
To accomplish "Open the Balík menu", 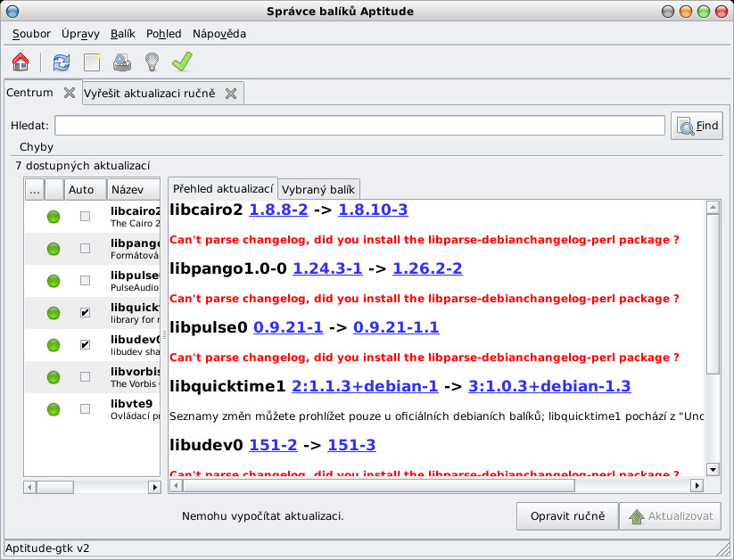I will click(x=123, y=34).
